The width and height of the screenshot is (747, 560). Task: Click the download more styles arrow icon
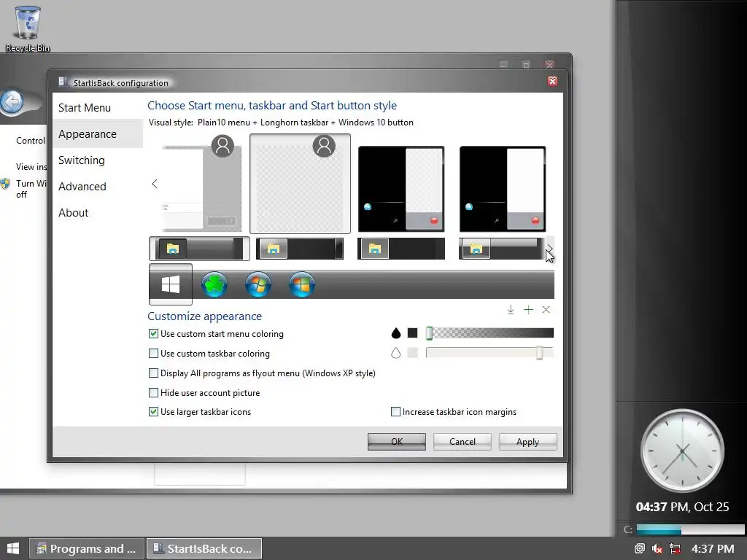click(x=510, y=309)
